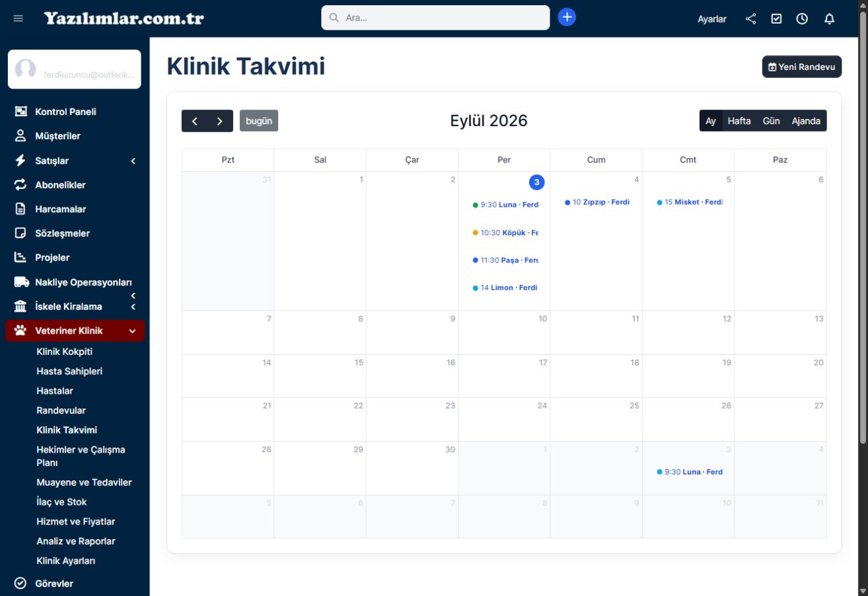Expand the Satışlar submenu chevron

(133, 161)
